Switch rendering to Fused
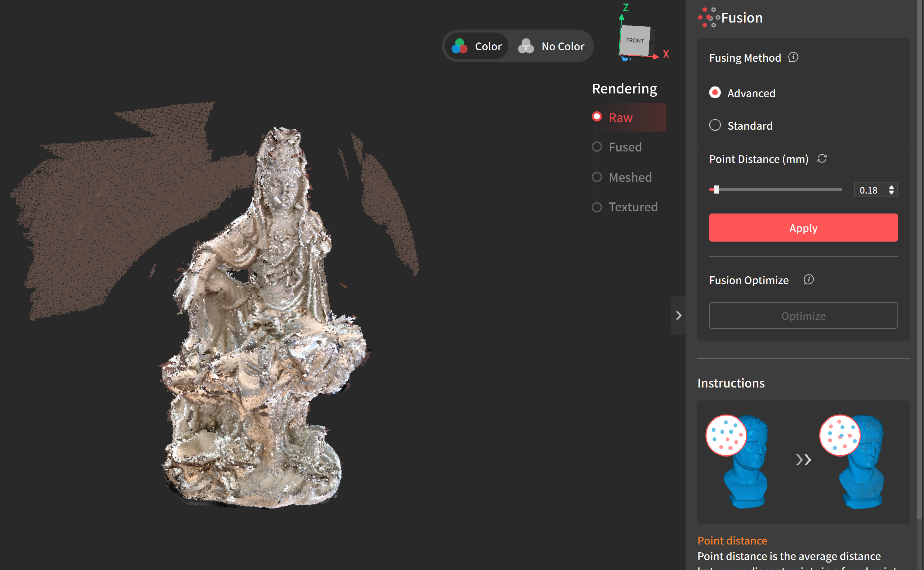 point(597,147)
